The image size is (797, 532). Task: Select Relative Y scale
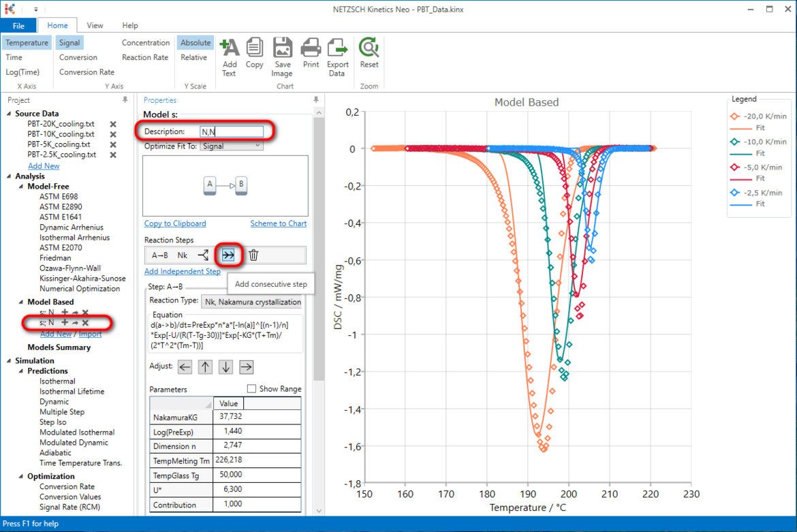pos(193,57)
